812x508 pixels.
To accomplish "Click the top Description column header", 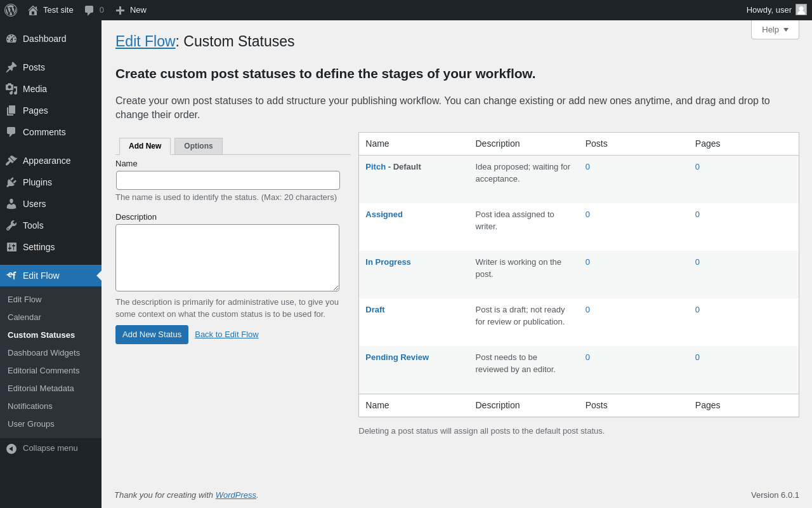I will (497, 144).
